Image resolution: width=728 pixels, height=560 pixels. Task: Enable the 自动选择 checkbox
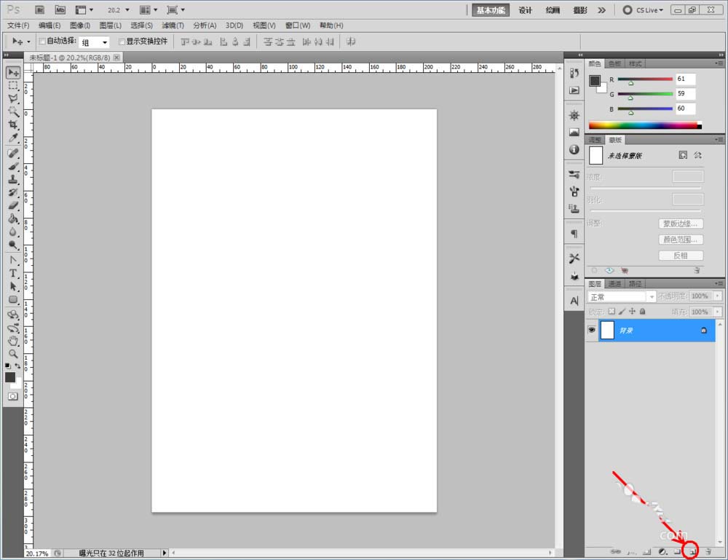[42, 42]
